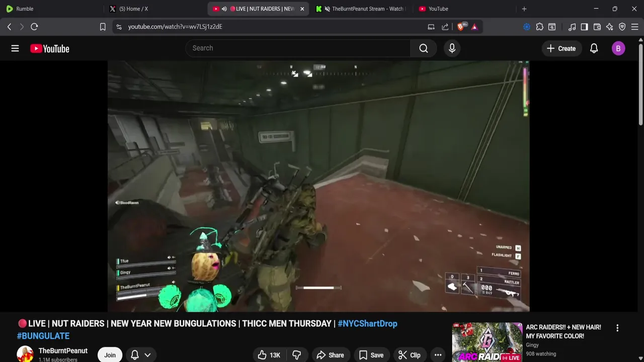Viewport: 644px width, 362px height.
Task: Open the Create menu button
Action: [561, 48]
